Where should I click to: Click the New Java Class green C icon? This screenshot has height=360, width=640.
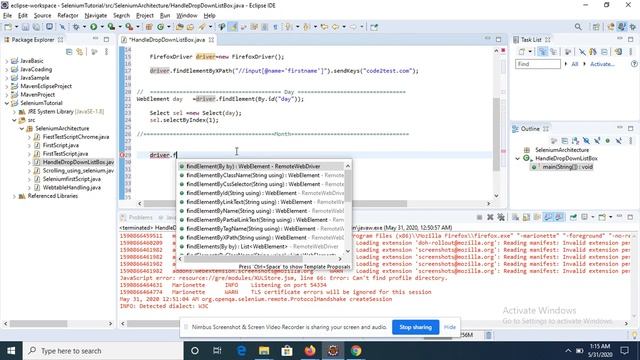click(x=160, y=27)
